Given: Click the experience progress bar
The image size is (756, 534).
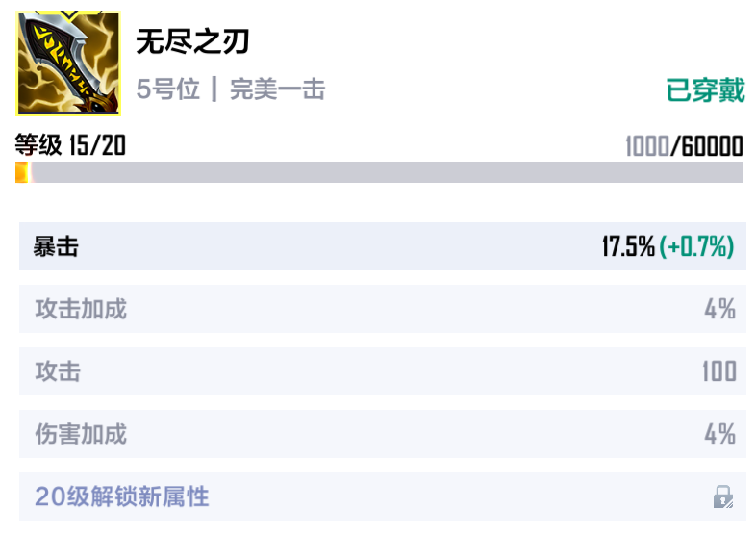Looking at the screenshot, I should click(380, 172).
